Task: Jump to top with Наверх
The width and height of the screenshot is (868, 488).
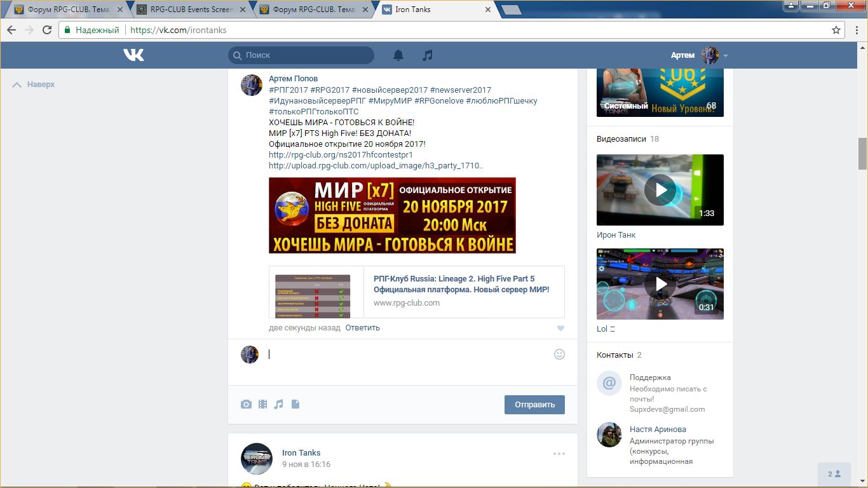Action: [34, 85]
